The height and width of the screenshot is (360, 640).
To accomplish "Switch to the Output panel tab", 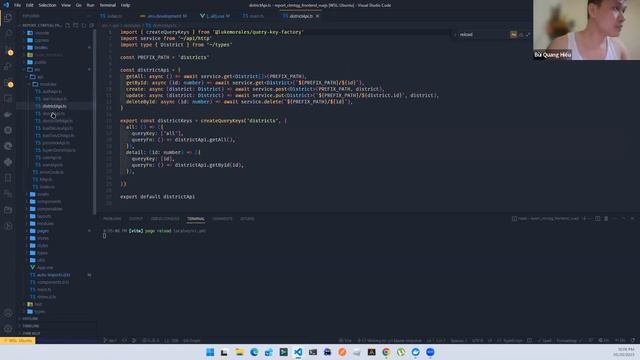I will [x=136, y=219].
